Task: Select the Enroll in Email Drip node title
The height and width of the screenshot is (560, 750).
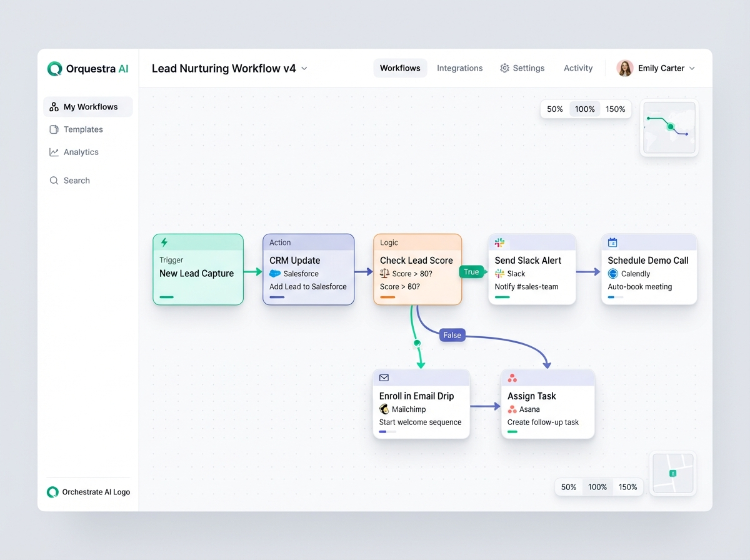Action: 417,396
